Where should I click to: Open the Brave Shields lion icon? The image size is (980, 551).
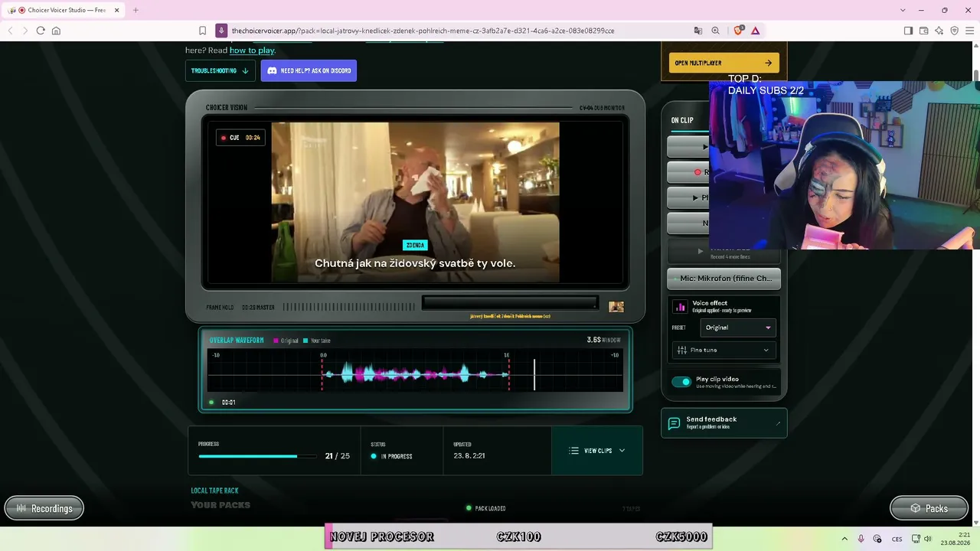click(x=738, y=31)
